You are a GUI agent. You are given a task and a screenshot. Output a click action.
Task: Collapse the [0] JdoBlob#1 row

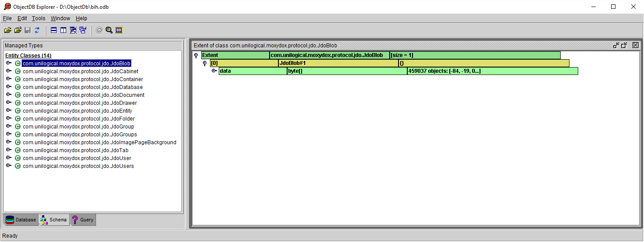pyautogui.click(x=205, y=64)
